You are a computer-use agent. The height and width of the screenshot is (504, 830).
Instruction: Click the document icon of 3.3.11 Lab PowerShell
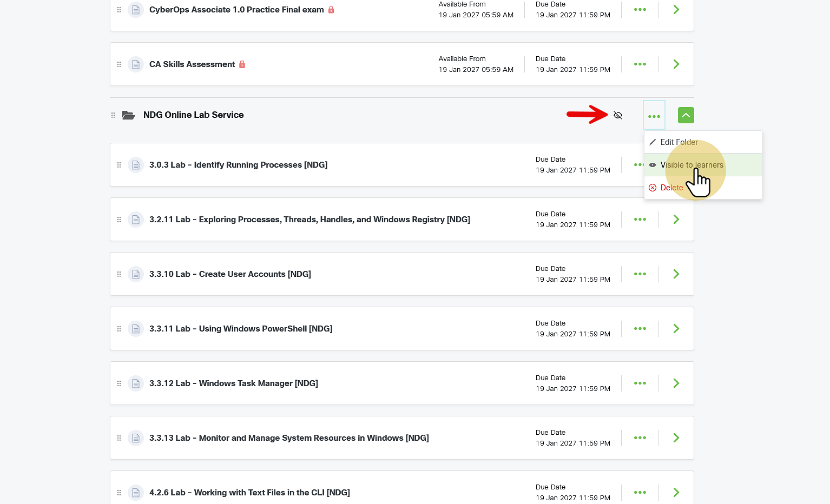pyautogui.click(x=136, y=329)
